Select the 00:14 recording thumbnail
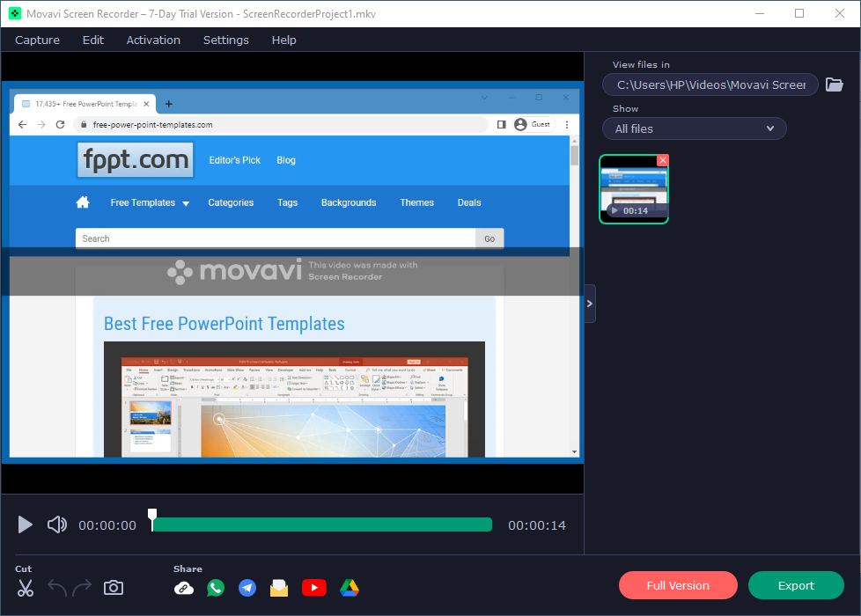861x616 pixels. [x=634, y=189]
